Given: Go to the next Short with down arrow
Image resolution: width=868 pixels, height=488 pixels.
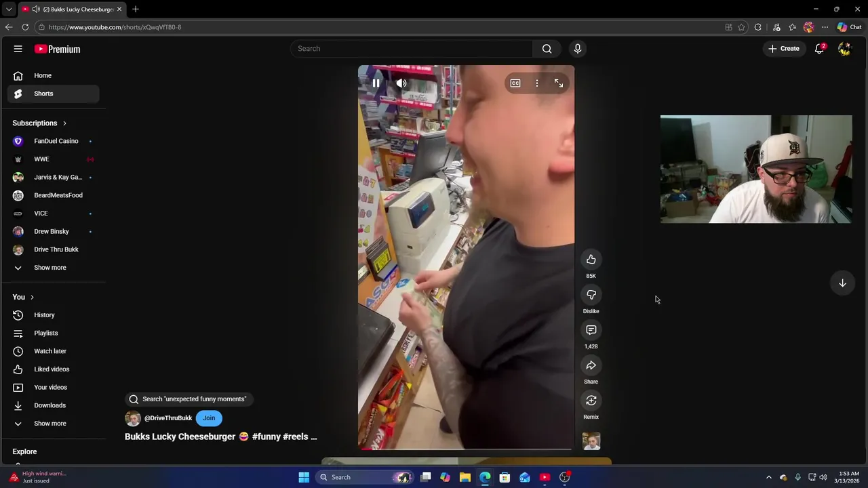Looking at the screenshot, I should click(842, 283).
